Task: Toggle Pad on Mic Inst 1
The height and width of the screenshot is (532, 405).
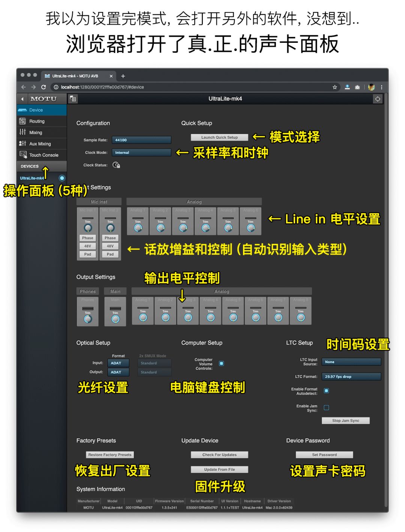Action: point(88,254)
